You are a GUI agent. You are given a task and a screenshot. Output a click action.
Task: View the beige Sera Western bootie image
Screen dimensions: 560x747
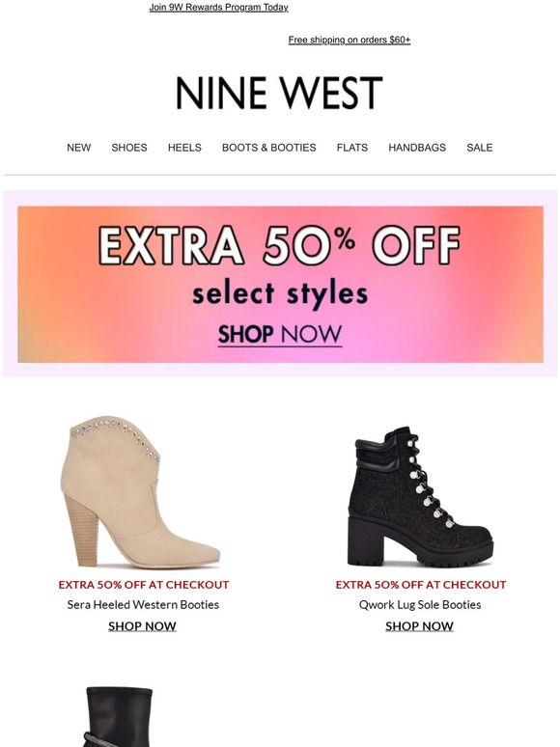(141, 491)
